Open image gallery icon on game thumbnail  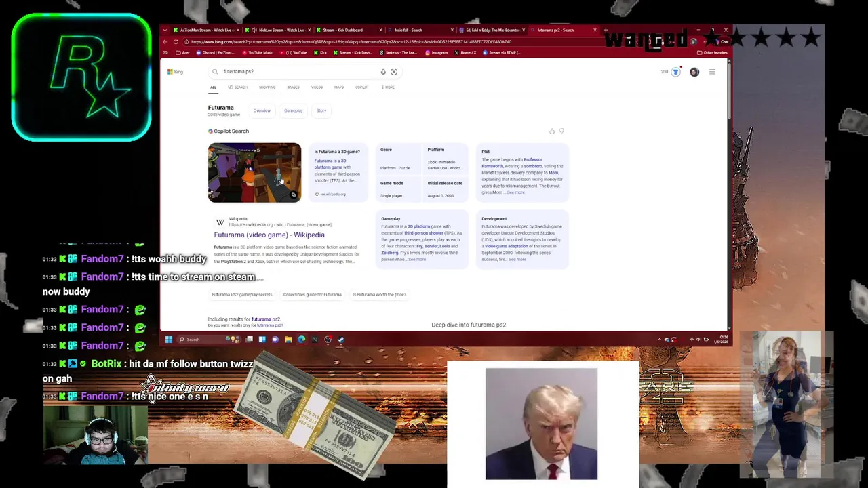coord(294,195)
